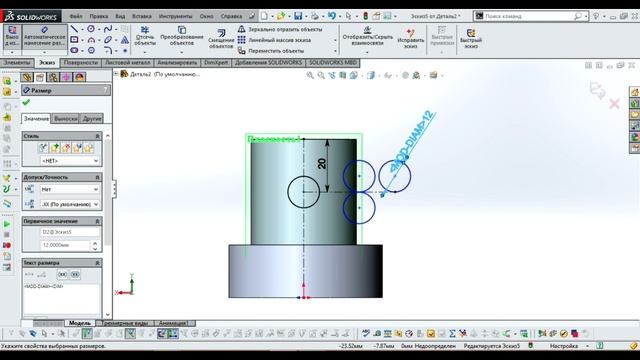Select the Corner Rectangle tool
This screenshot has height=360, width=640.
point(74,40)
